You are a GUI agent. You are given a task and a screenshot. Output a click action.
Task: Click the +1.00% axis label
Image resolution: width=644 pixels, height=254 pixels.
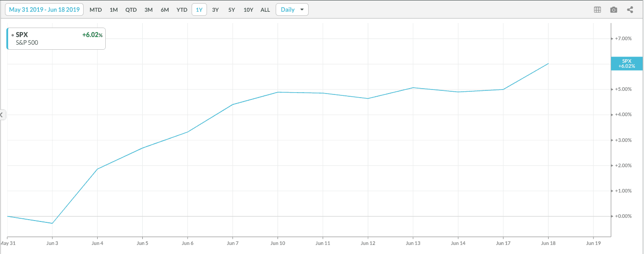coord(623,191)
